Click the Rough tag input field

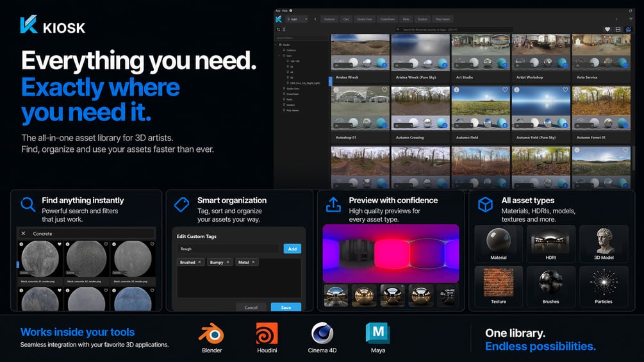(229, 249)
